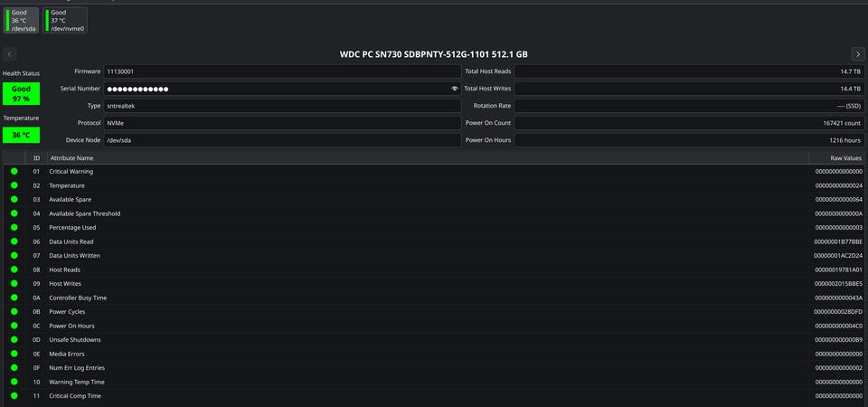Click the green status dot for Media Errors
This screenshot has height=407, width=868.
point(14,354)
